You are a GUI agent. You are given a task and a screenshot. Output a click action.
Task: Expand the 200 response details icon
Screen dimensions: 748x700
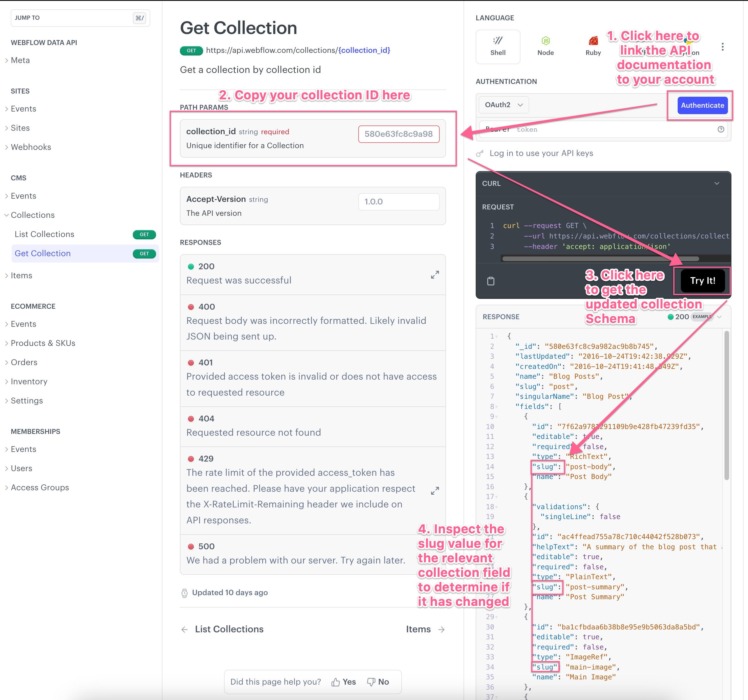(434, 274)
